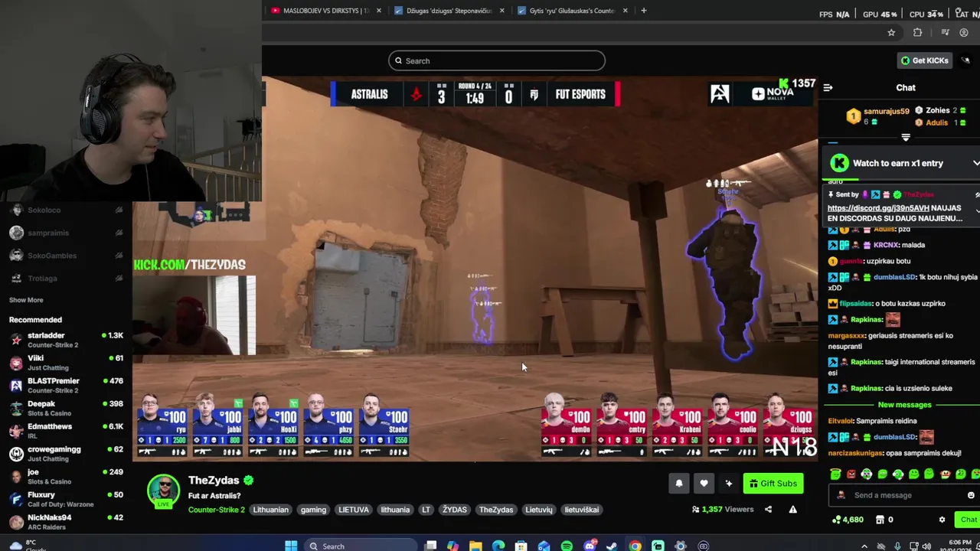Screen dimensions: 980x551
Task: Open the chat shop icon
Action: pos(880,520)
